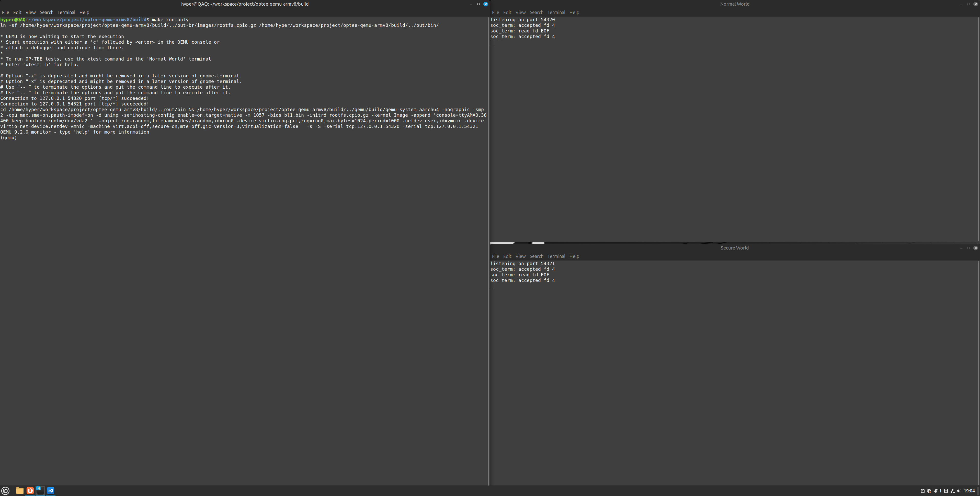Launch Visual Studio Code from the taskbar

click(51, 490)
